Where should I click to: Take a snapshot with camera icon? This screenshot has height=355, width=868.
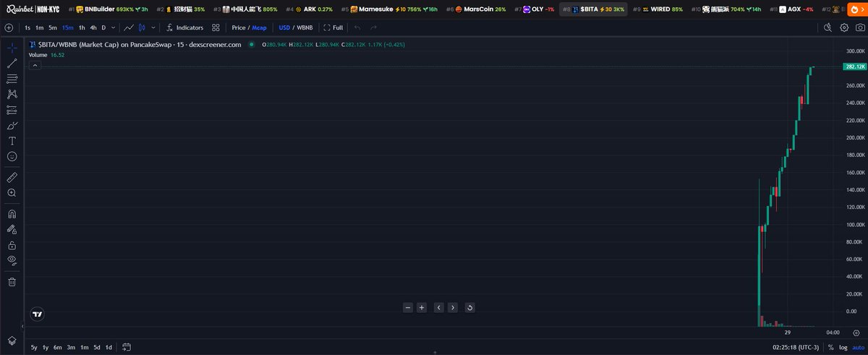pos(859,27)
